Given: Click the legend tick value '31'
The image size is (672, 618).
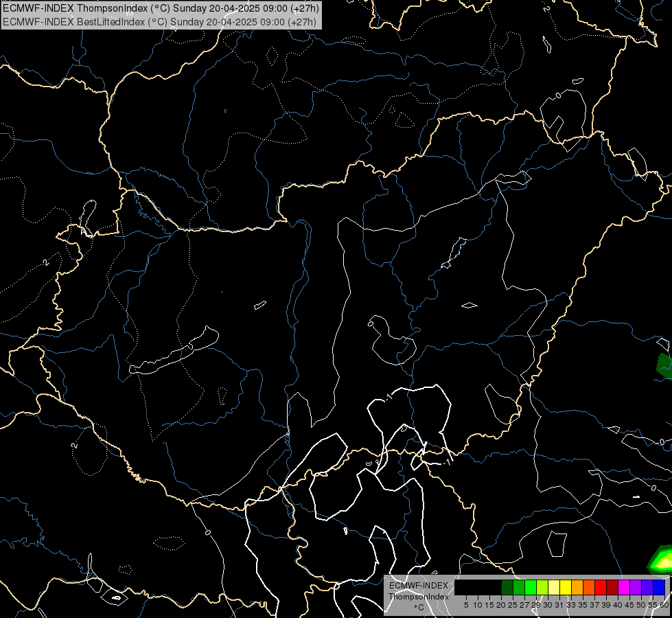Looking at the screenshot, I should coord(559,605).
